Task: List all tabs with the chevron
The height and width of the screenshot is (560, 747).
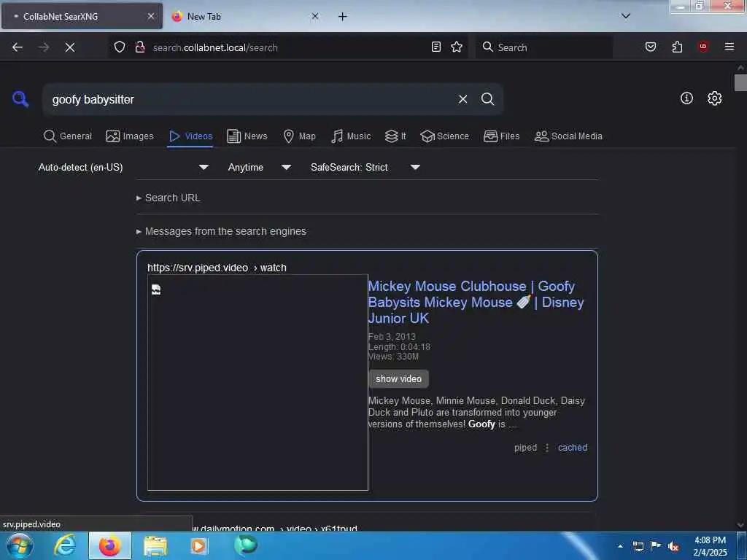Action: point(626,16)
